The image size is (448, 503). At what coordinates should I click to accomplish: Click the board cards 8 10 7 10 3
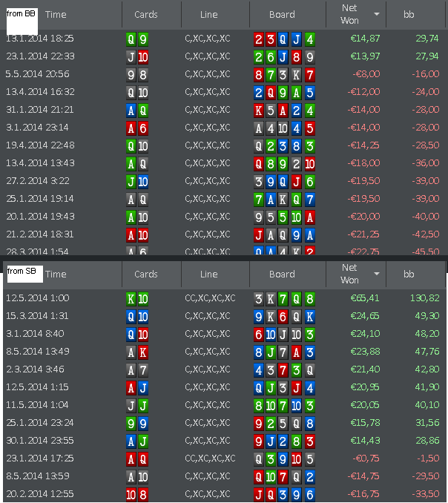point(284,405)
